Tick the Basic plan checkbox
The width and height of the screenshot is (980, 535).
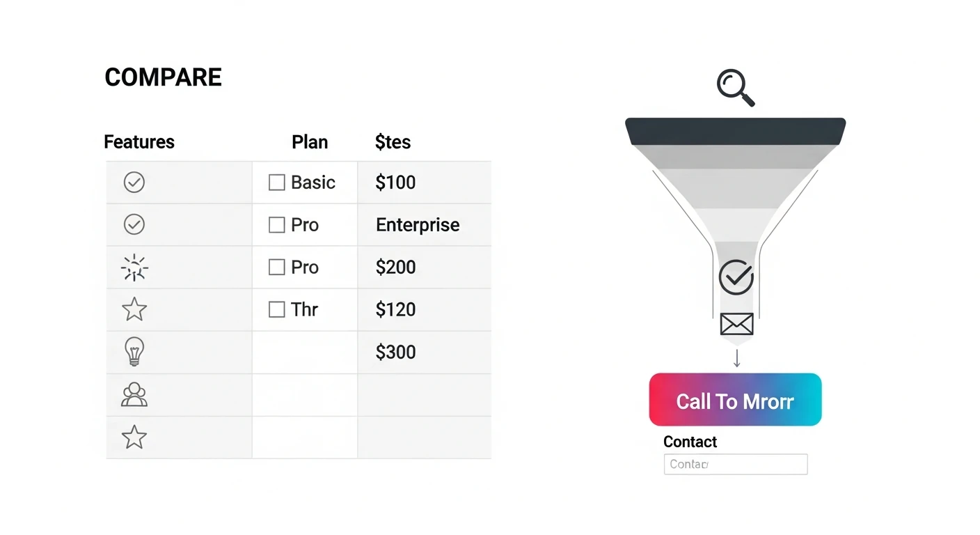(276, 183)
